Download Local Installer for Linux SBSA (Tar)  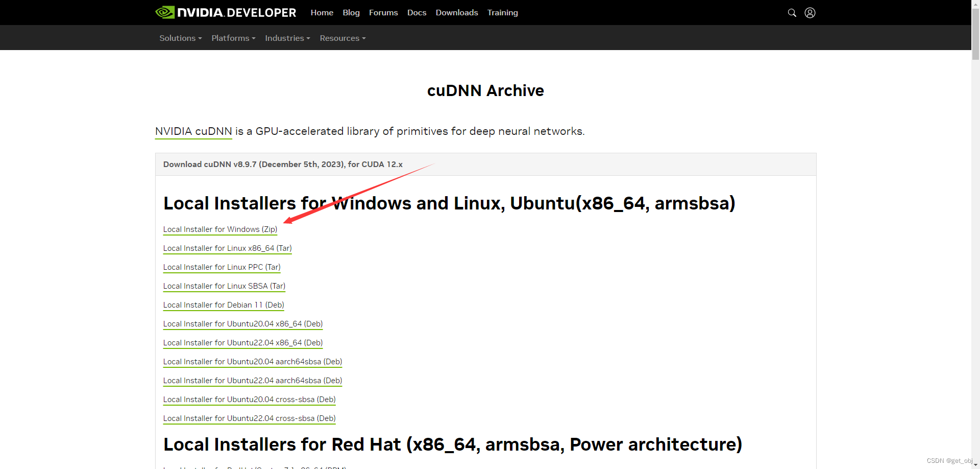tap(224, 286)
